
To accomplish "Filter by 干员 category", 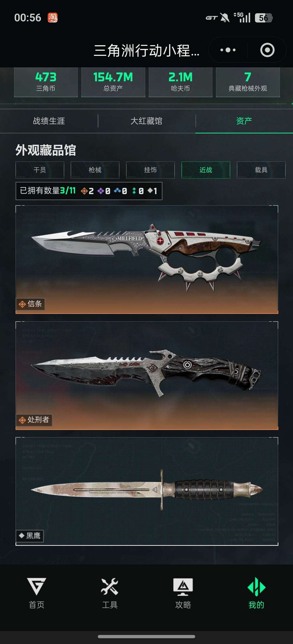I will pyautogui.click(x=40, y=170).
